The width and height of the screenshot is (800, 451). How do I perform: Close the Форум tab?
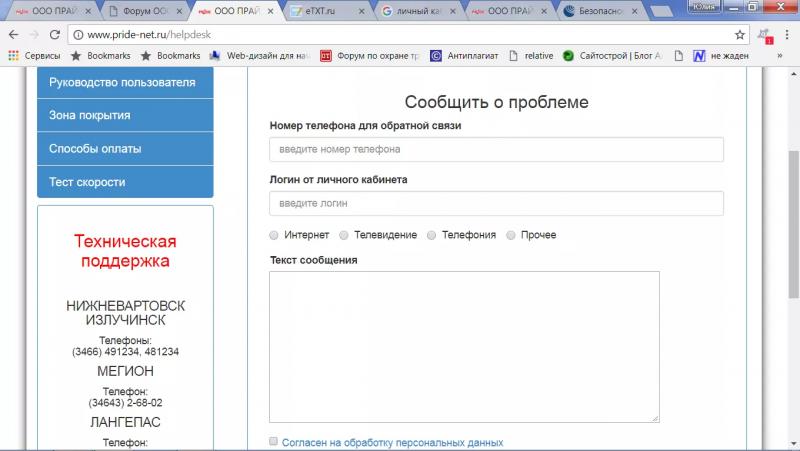(x=179, y=11)
